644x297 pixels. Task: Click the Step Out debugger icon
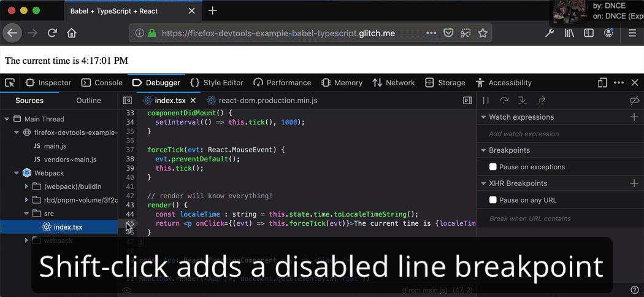click(541, 101)
